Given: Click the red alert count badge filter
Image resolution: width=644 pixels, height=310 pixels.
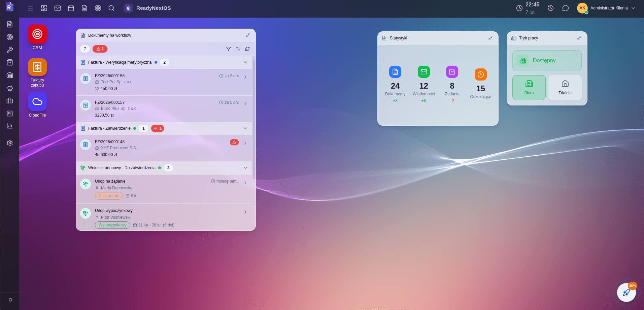Looking at the screenshot, I should pos(100,49).
